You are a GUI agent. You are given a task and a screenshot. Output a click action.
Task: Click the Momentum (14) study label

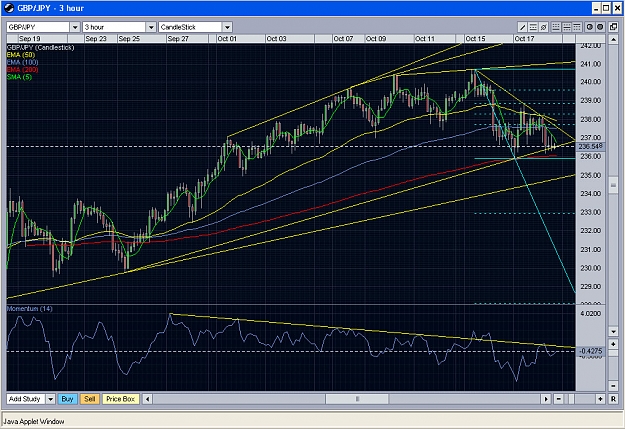[29, 309]
